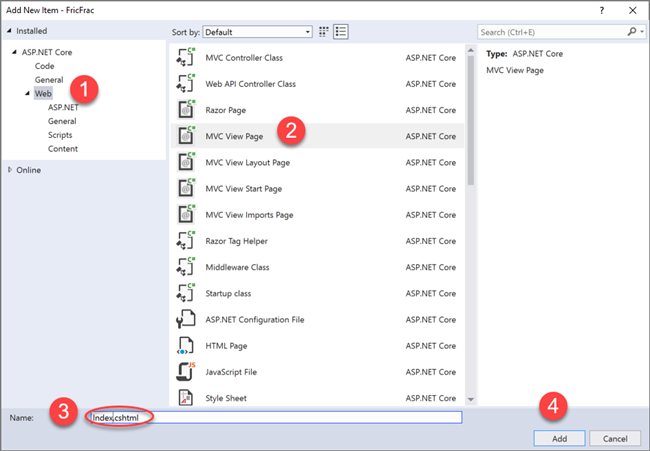Click the Middleware Class template icon
Viewport: 650px width, 451px height.
[x=185, y=267]
